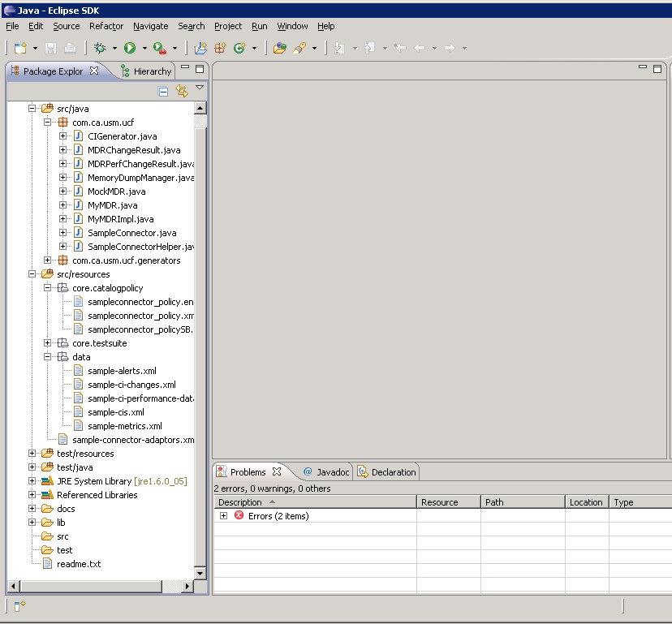
Task: Click the Open Type toolbar icon
Action: click(279, 49)
